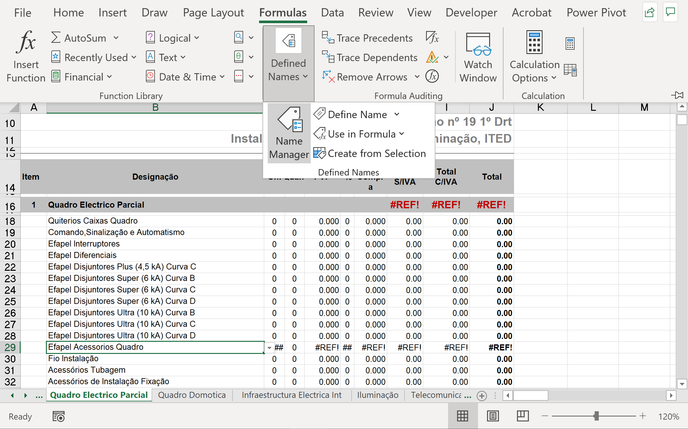This screenshot has width=688, height=429.
Task: Click the Math & Trig functions icon
Action: tap(239, 57)
